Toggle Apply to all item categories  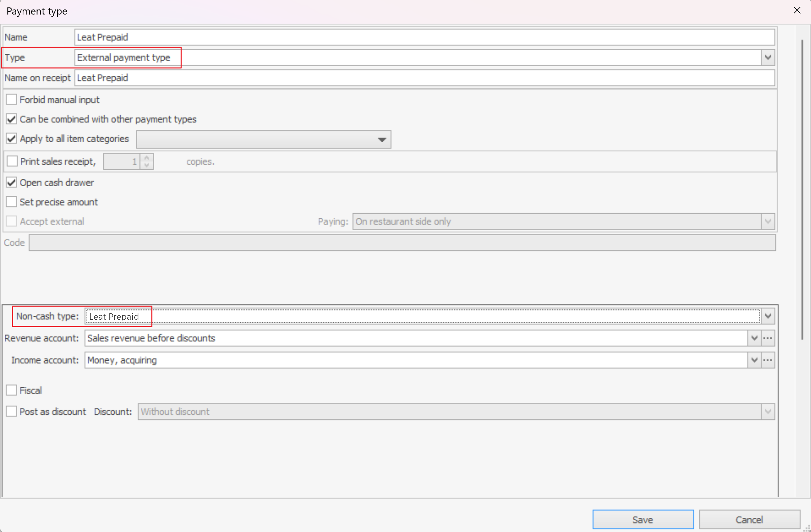(x=11, y=139)
